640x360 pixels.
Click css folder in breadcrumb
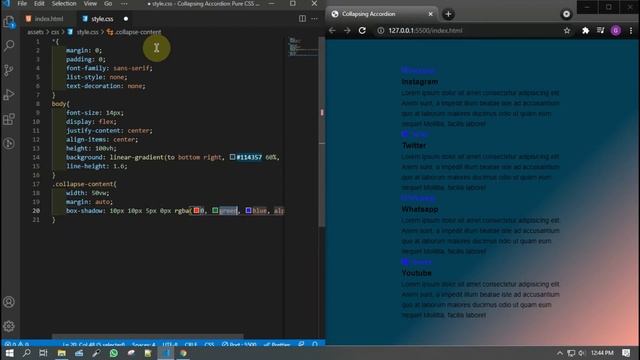55,32
